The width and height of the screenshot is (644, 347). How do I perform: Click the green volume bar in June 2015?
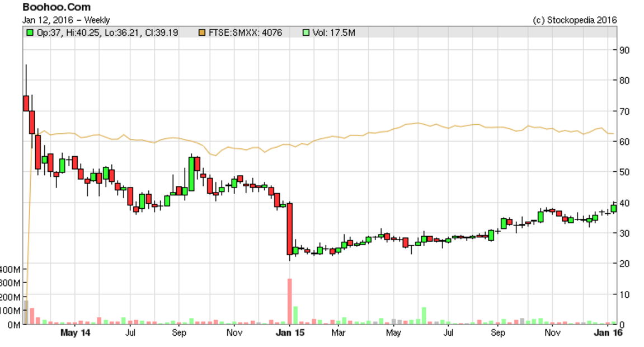tap(424, 316)
